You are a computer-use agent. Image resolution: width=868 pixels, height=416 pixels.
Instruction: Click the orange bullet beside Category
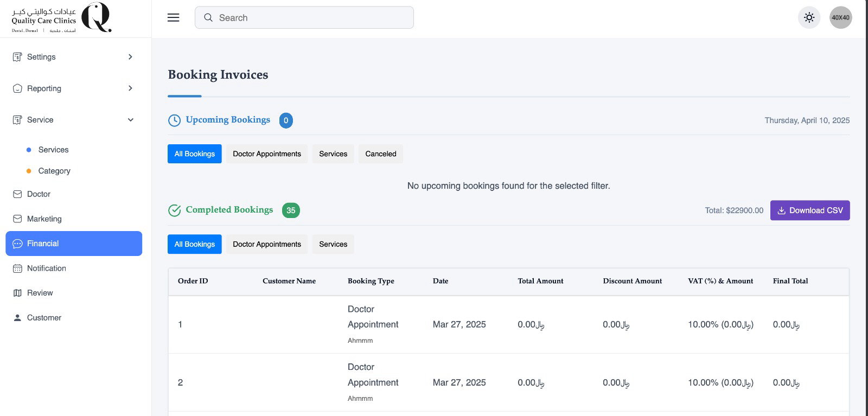pos(29,171)
